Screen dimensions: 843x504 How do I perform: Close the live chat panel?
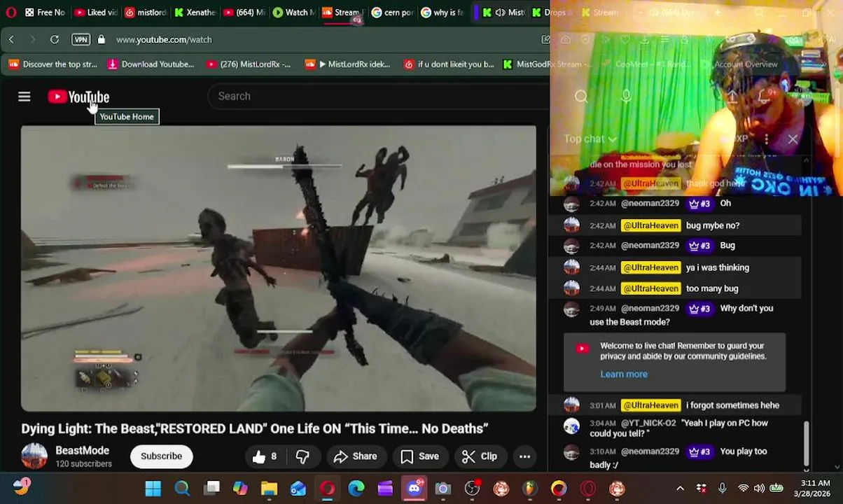point(793,139)
